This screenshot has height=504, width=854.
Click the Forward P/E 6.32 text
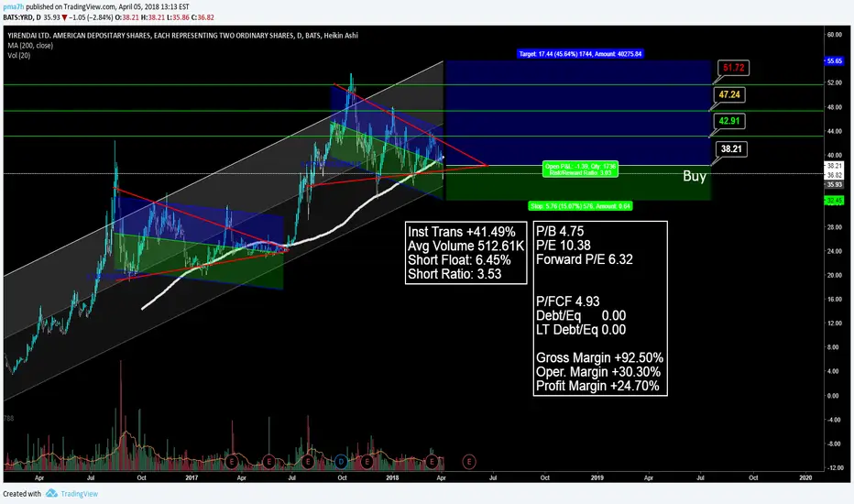click(x=585, y=259)
